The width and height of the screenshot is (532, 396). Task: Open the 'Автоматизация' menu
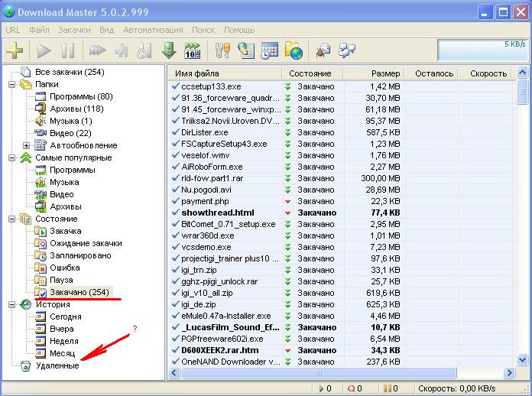(x=153, y=30)
